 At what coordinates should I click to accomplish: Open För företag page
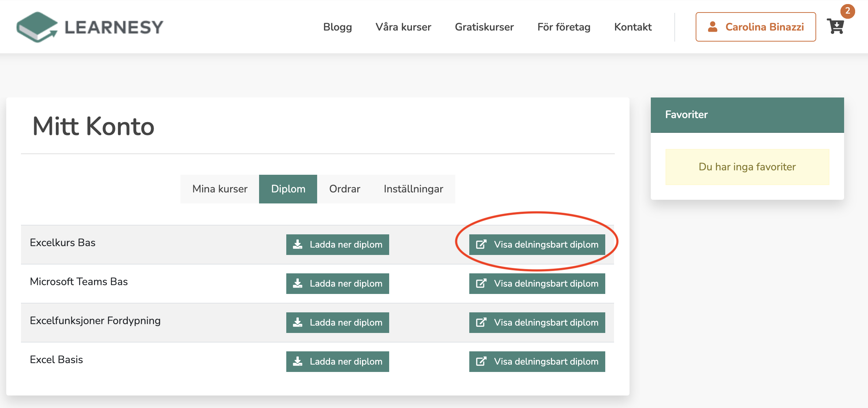[x=564, y=27]
